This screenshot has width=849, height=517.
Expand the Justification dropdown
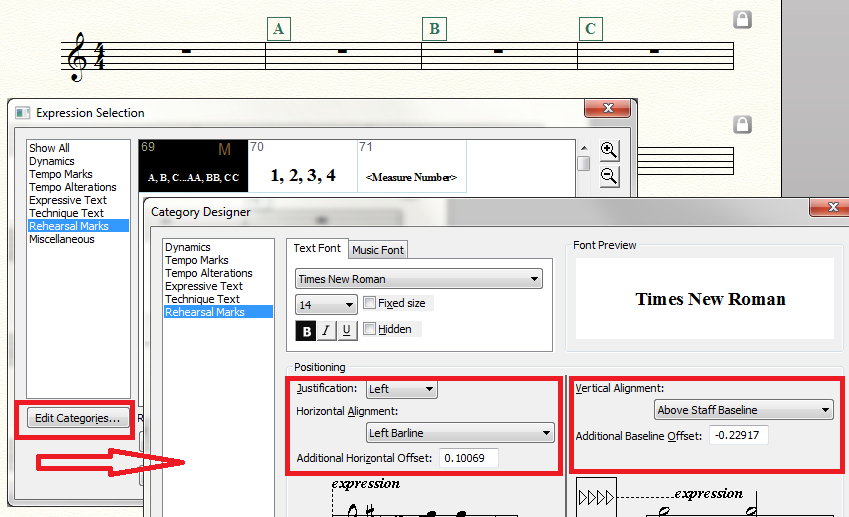coord(401,389)
